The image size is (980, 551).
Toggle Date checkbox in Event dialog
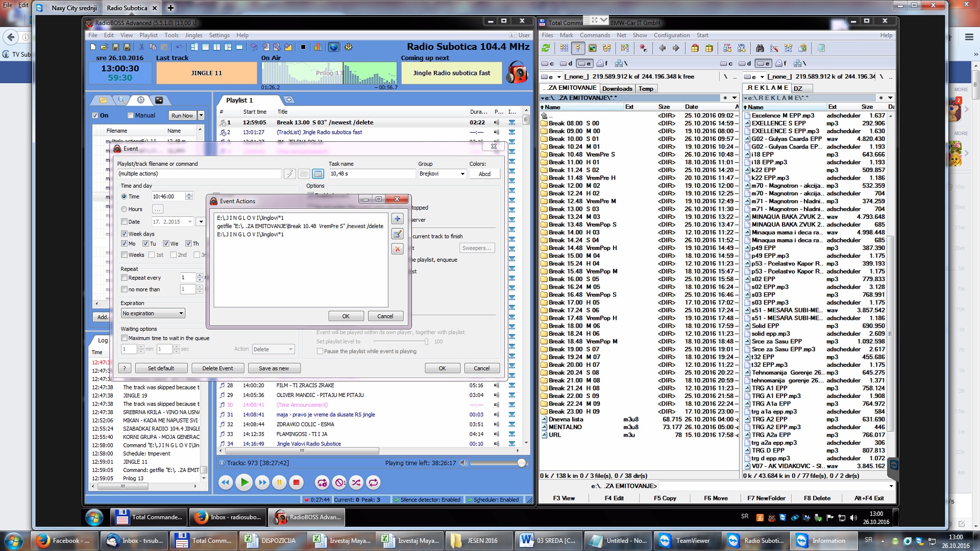124,222
